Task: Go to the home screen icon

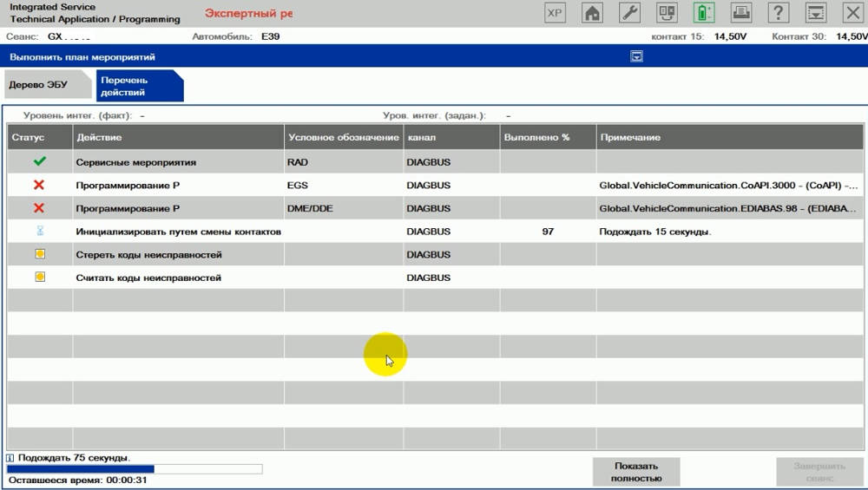Action: (592, 14)
